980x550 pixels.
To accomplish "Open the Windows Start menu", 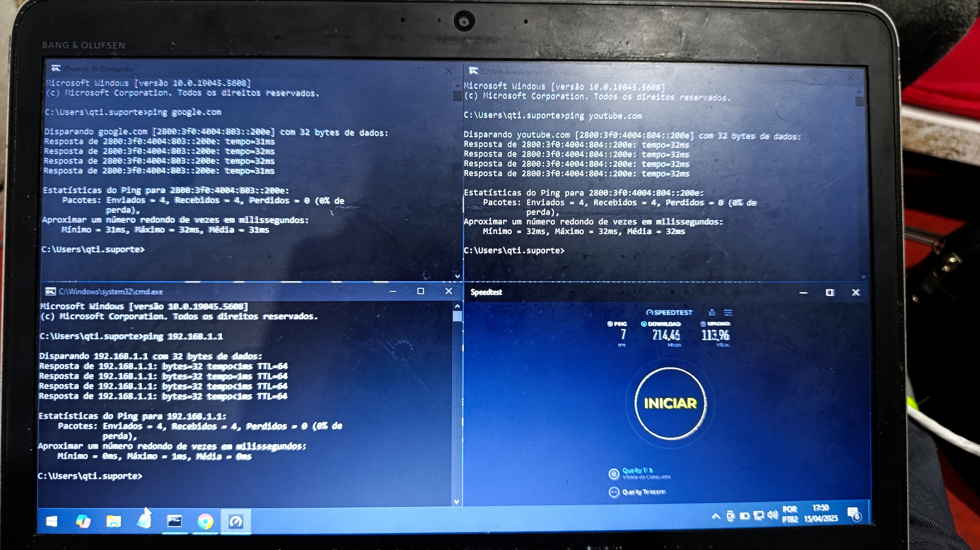I will point(52,521).
